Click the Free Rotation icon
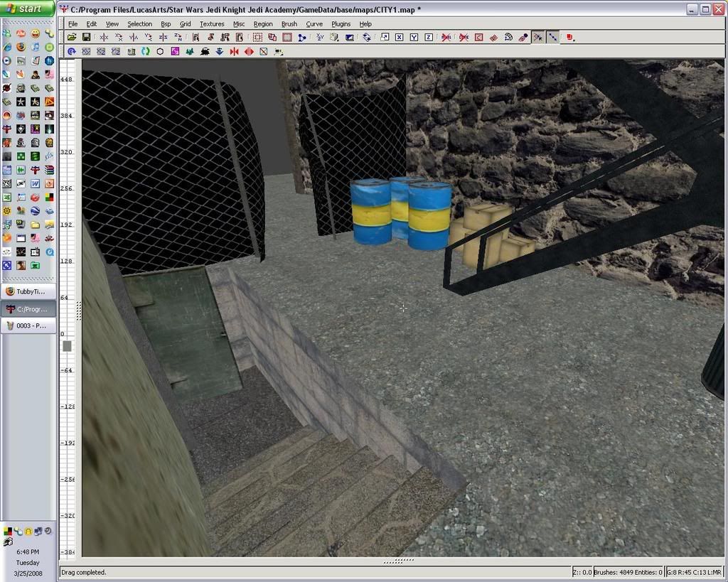Viewport: 728px width, 582px height. [367, 37]
